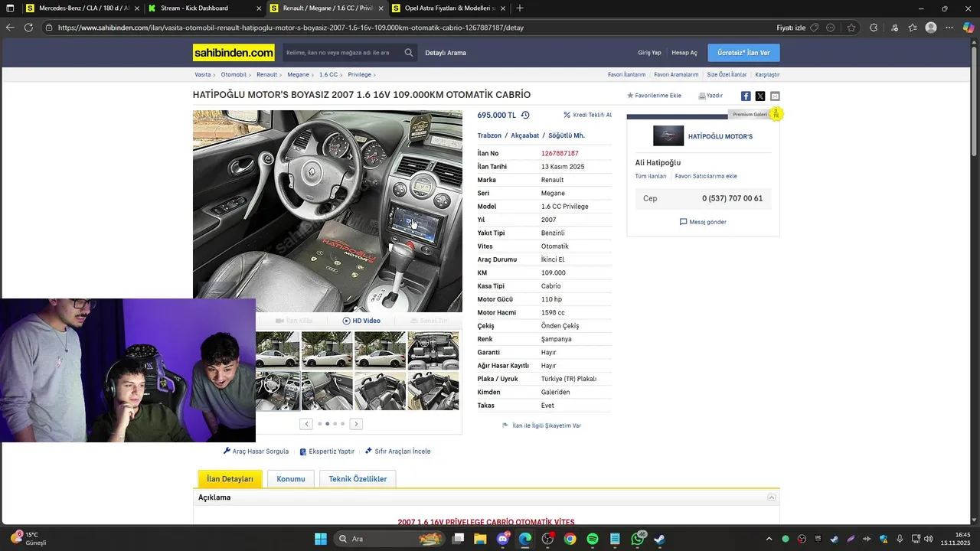Image resolution: width=980 pixels, height=551 pixels.
Task: Click the Megane breadcrumb link
Action: coord(298,75)
